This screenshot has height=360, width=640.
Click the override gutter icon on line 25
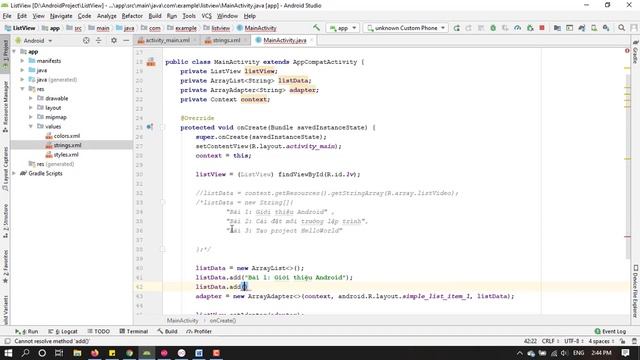click(x=150, y=127)
